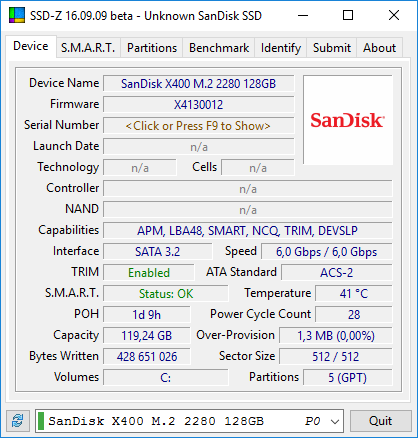Open the S.M.A.R.T. tab

tap(88, 48)
